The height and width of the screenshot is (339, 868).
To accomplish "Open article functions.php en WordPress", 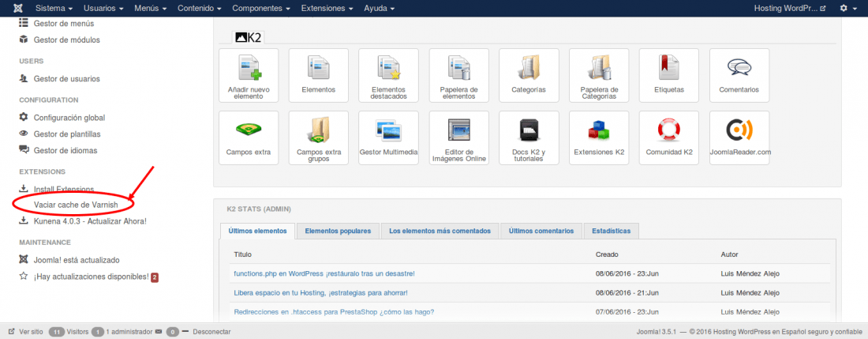I will point(324,273).
